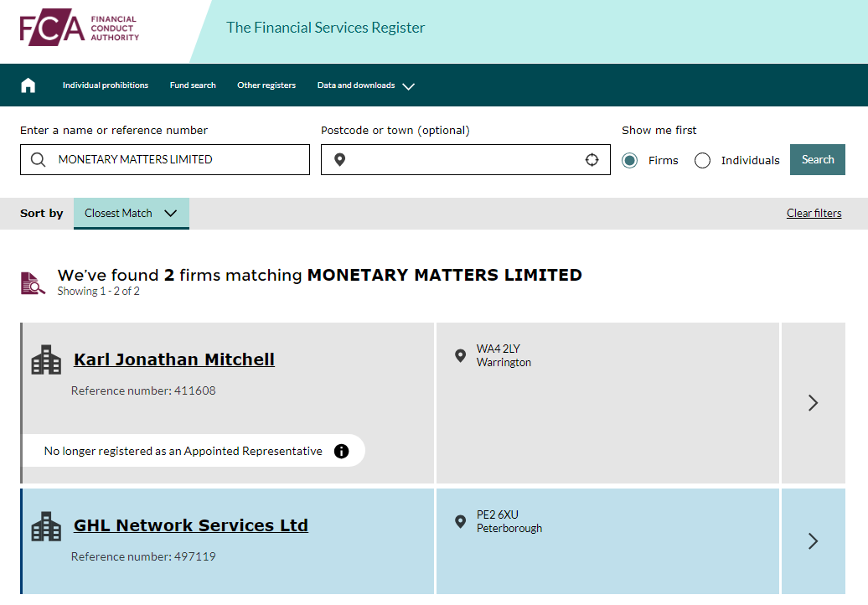Click the magnifier icon in name field

(x=38, y=160)
